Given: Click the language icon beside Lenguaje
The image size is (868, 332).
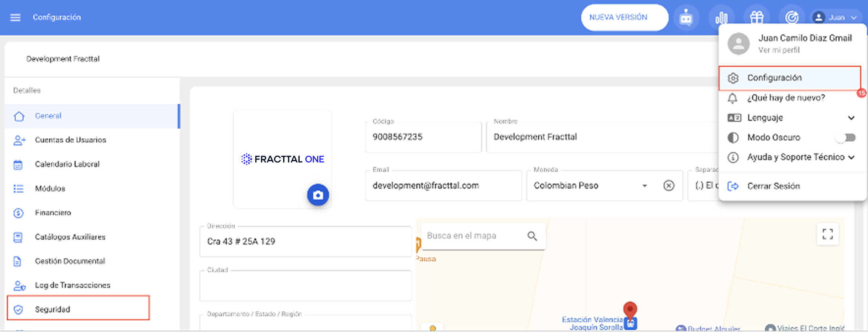Looking at the screenshot, I should pyautogui.click(x=734, y=118).
